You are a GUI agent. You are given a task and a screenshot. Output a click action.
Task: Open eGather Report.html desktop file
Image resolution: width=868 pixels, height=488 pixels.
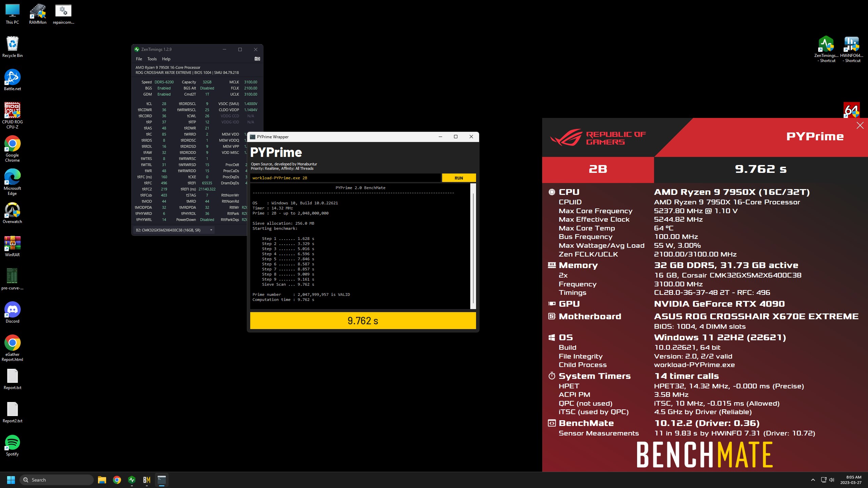12,348
